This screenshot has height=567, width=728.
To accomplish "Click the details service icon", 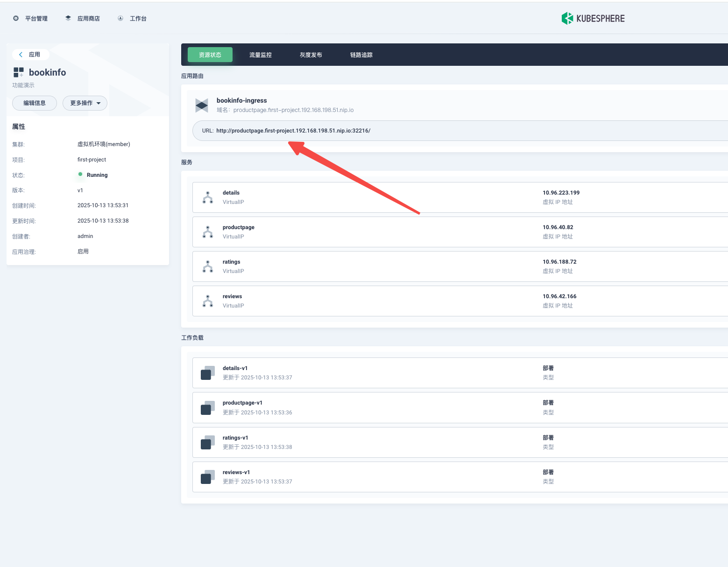I will tap(208, 197).
